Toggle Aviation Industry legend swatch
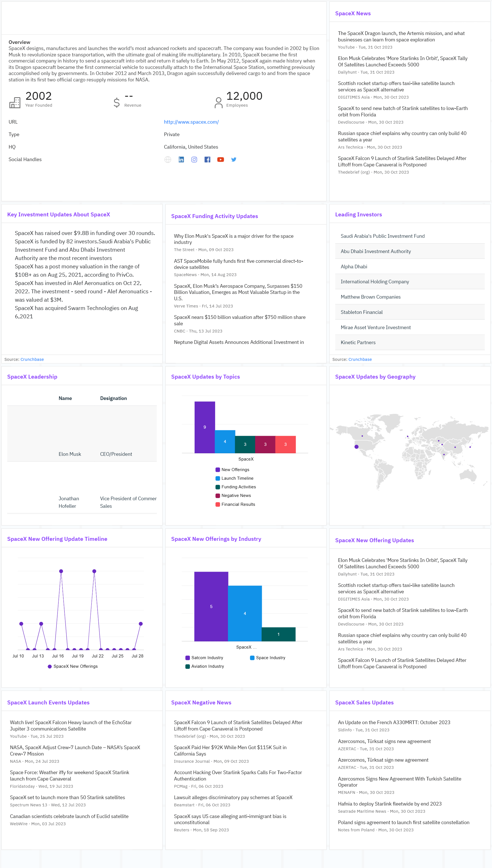This screenshot has width=492, height=868. [188, 666]
